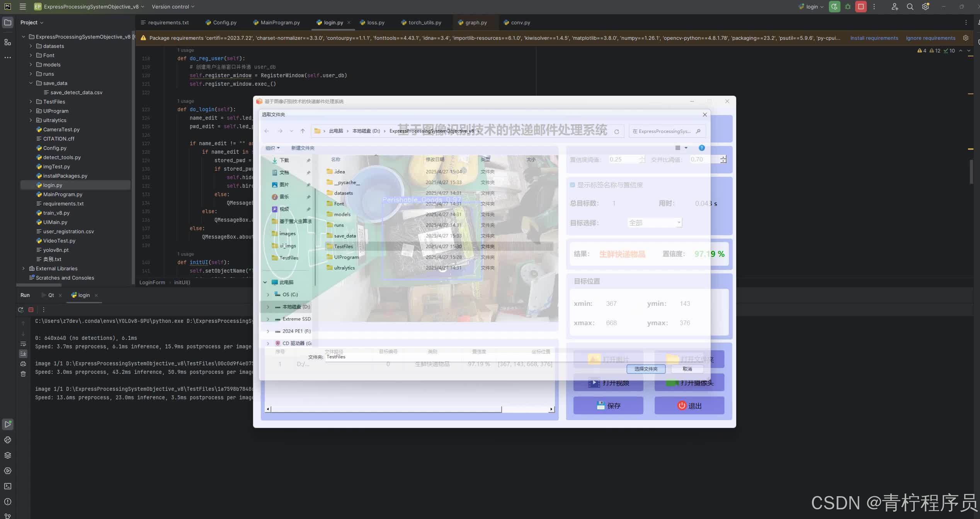Clear the Run console with the trash icon
980x519 pixels.
pyautogui.click(x=23, y=374)
